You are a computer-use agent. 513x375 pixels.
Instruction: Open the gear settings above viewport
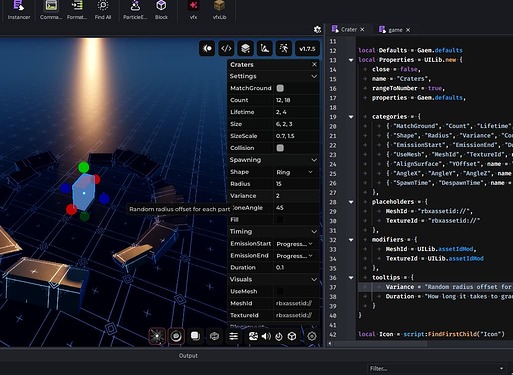point(317,29)
